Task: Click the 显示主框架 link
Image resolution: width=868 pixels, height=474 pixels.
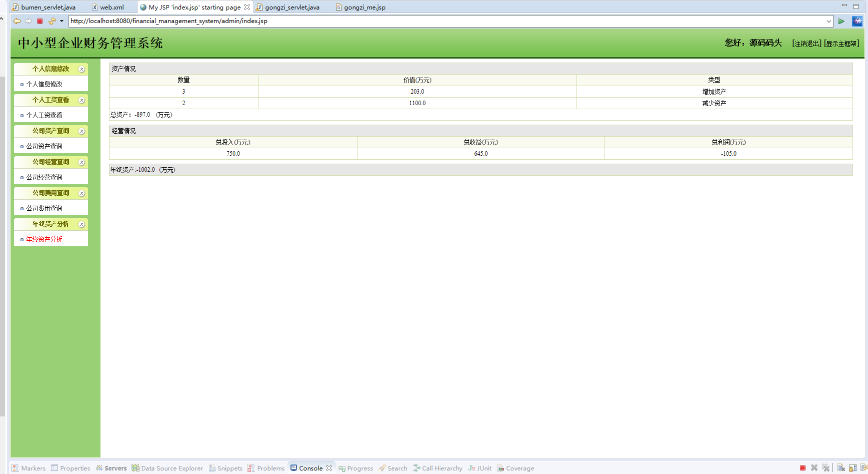Action: pyautogui.click(x=841, y=44)
